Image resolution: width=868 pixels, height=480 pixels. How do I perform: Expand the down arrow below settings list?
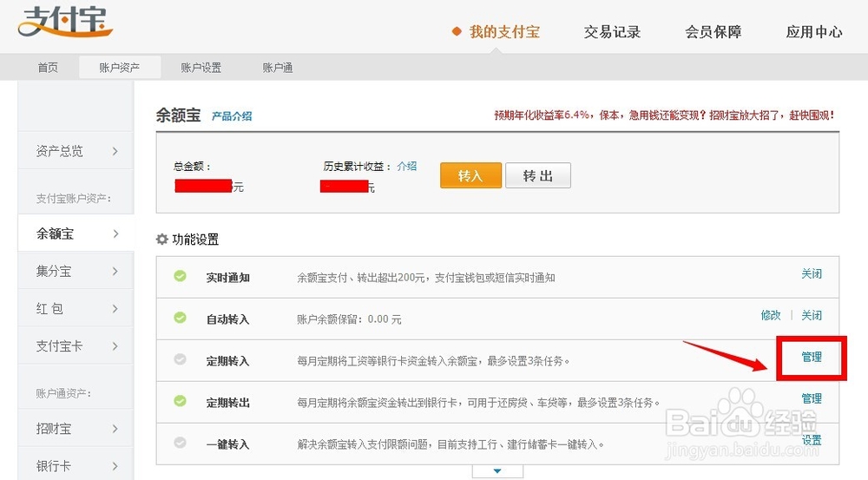tap(497, 471)
